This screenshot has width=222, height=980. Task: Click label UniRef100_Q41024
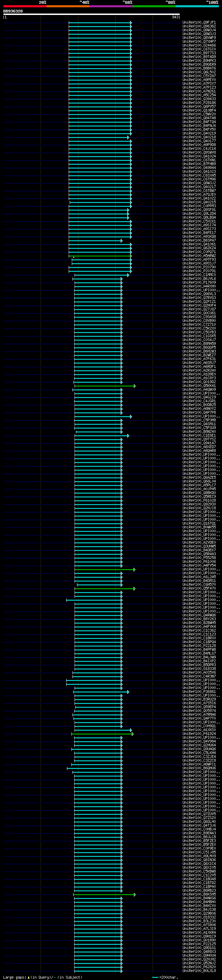[x=199, y=156]
